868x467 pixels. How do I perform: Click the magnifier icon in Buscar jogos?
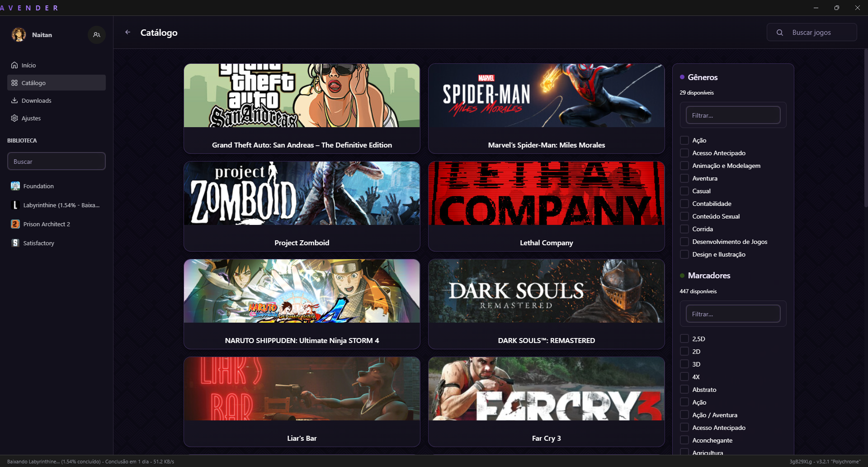(x=780, y=33)
